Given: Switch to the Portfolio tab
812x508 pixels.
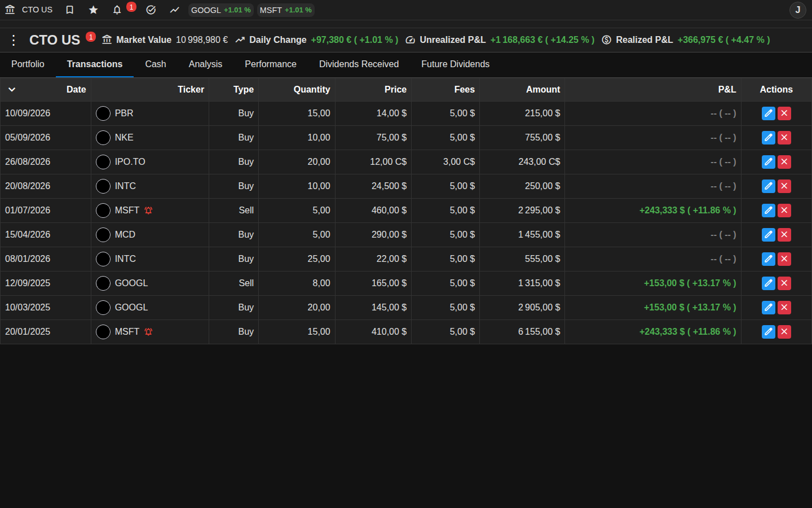Looking at the screenshot, I should point(28,64).
